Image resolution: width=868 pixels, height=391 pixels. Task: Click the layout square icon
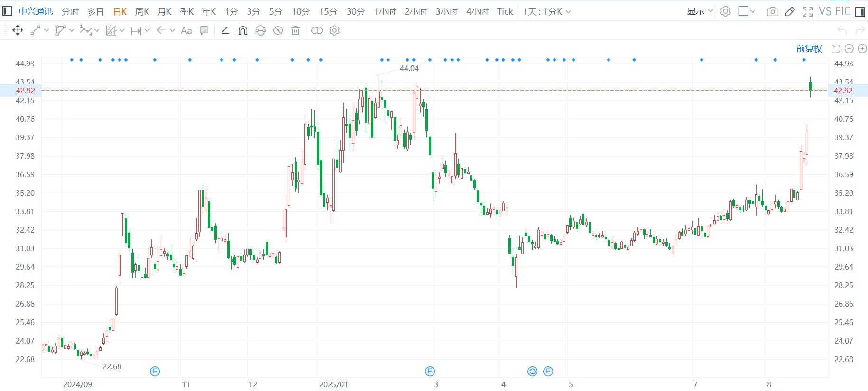click(743, 11)
